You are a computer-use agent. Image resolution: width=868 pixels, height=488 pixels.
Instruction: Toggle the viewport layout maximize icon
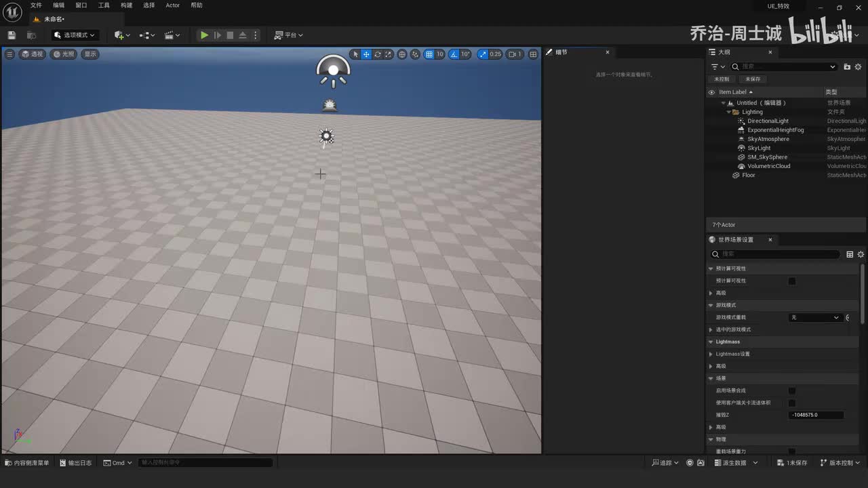tap(533, 54)
